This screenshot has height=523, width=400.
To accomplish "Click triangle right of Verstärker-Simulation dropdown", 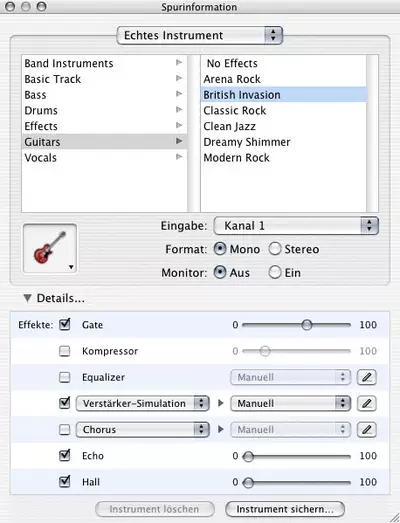I will point(221,403).
